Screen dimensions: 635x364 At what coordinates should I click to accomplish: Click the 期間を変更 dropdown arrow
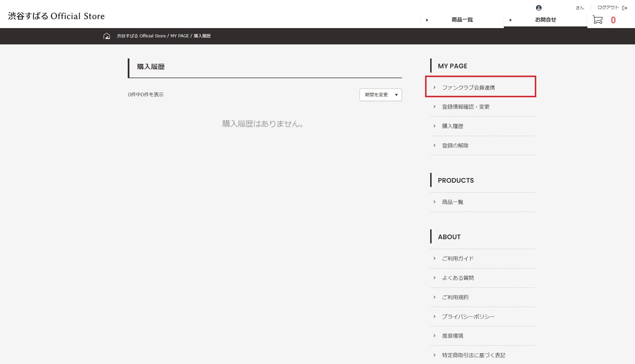coord(396,95)
